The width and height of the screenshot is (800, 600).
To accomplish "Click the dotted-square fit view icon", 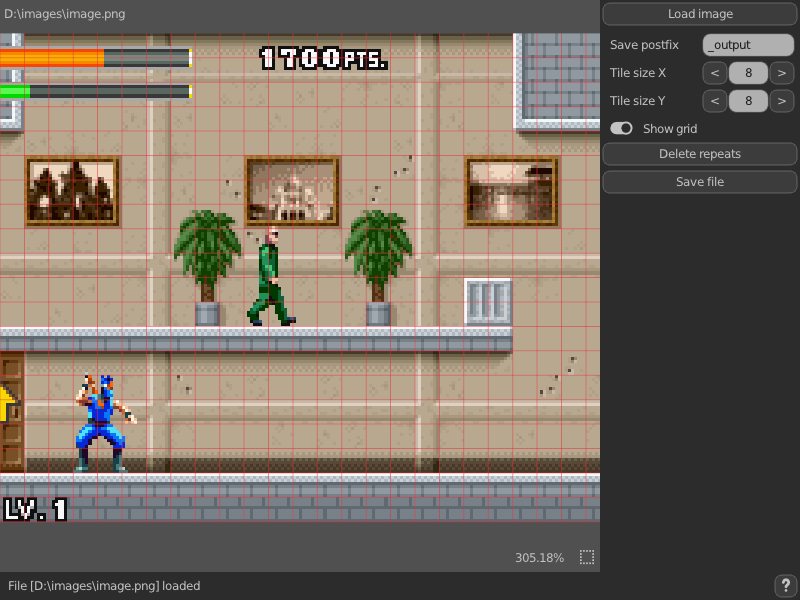I will 587,557.
